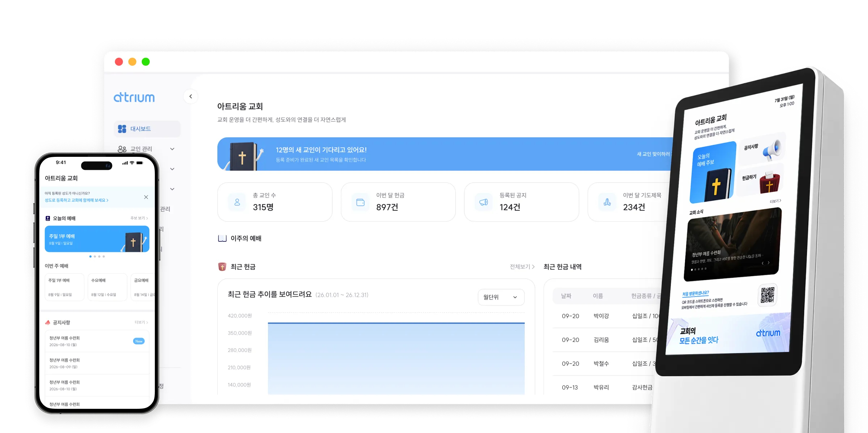The image size is (868, 433).
Task: Open the 새 교인 맞이하러 link in banner
Action: tap(654, 154)
